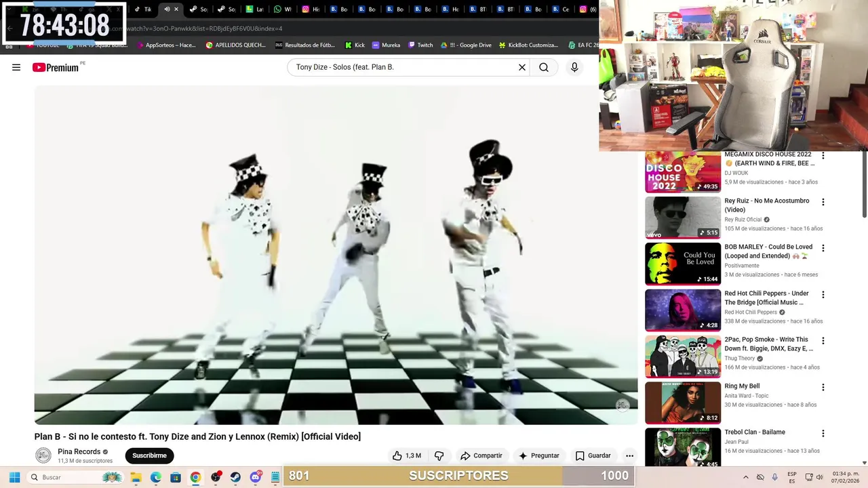Viewport: 868px width, 488px height.
Task: Open the YouTube hamburger guide menu
Action: pyautogui.click(x=16, y=67)
